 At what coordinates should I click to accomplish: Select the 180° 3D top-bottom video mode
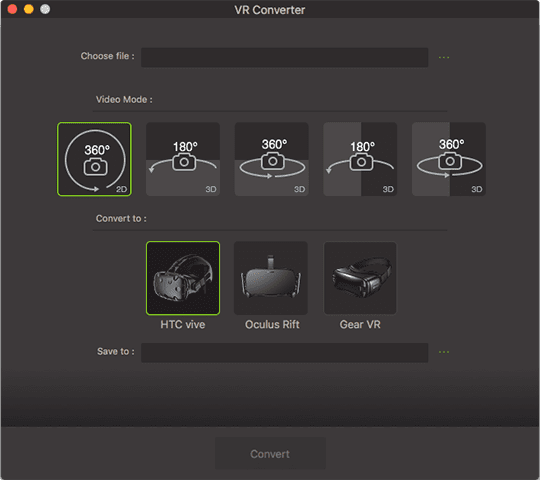coord(183,159)
